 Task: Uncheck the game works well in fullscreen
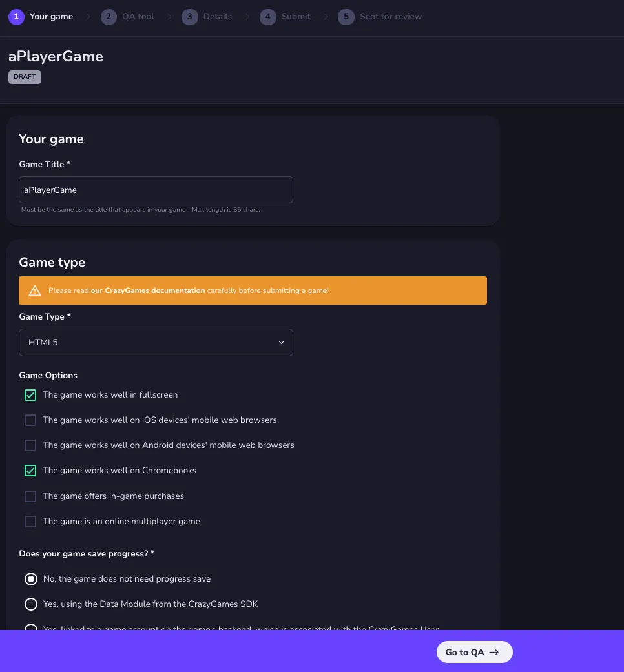point(30,394)
